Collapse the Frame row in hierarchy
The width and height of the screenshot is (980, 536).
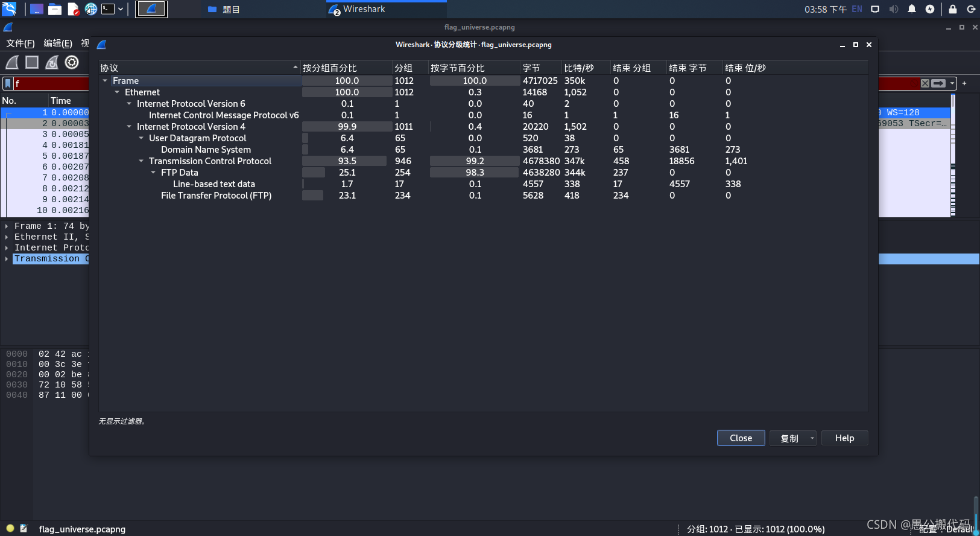pos(105,81)
